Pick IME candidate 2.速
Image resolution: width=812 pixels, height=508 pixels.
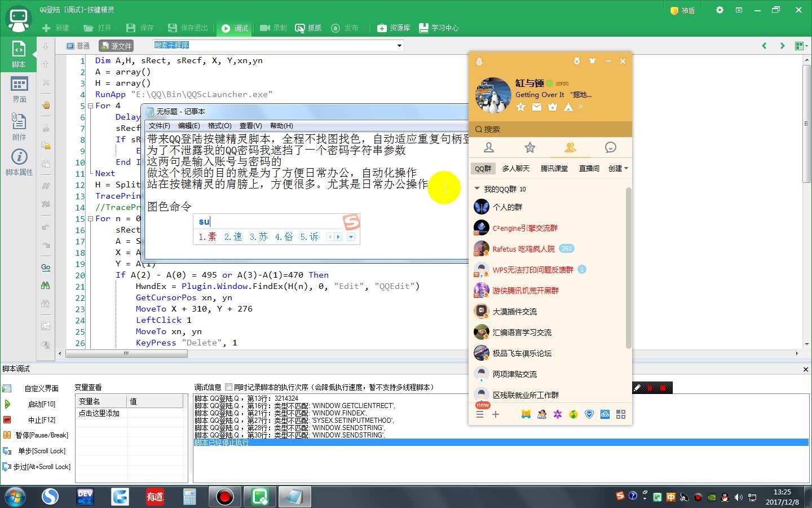[233, 237]
